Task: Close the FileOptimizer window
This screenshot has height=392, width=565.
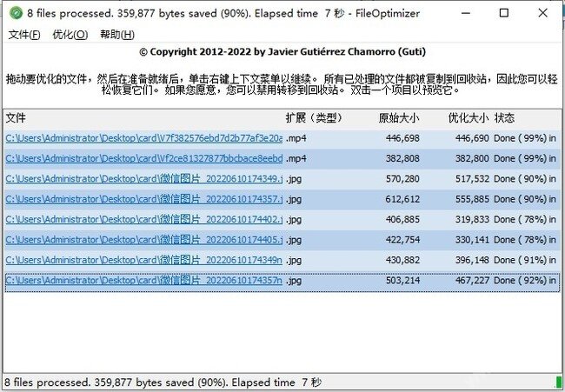Action: 542,13
